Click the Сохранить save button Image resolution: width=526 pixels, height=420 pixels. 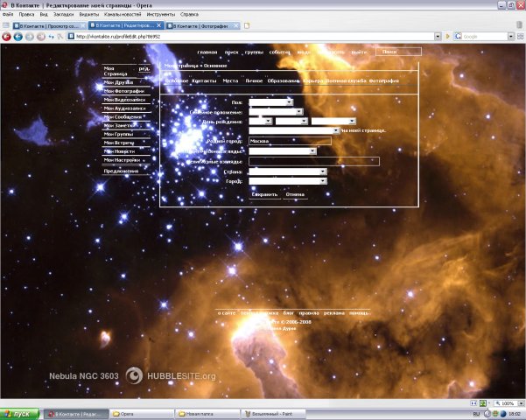(x=264, y=194)
